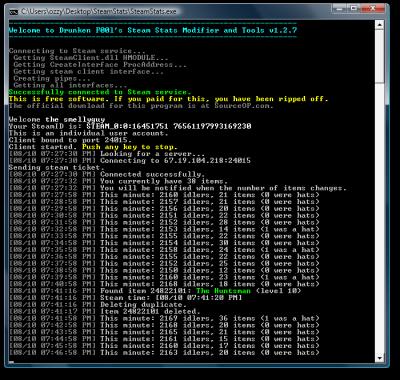400x380 pixels.
Task: Click the 07:39:58 PM log line
Action: (x=164, y=277)
